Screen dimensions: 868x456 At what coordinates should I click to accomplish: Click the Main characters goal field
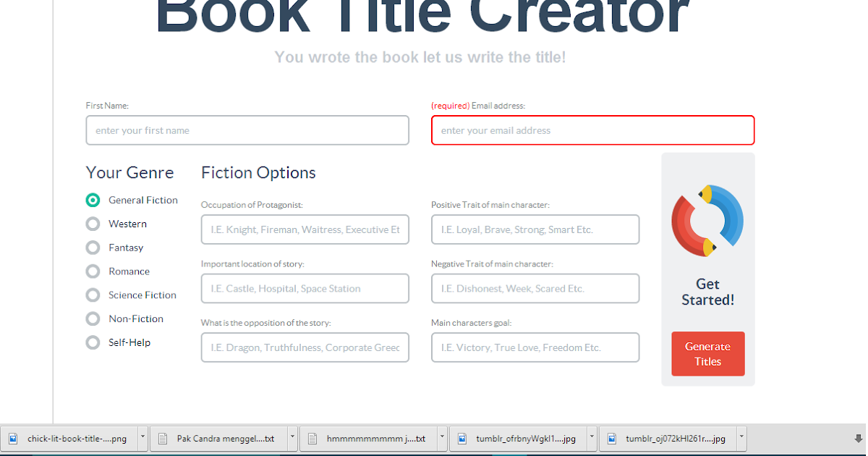[x=535, y=347]
